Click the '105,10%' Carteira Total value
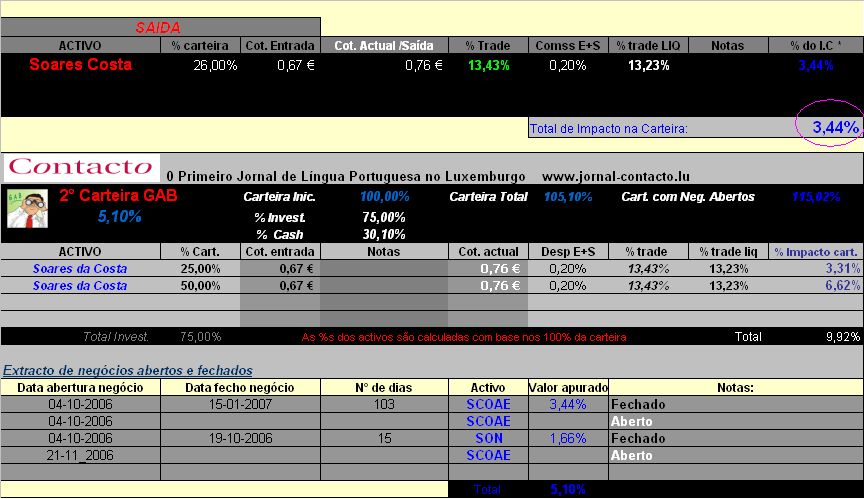 point(568,197)
